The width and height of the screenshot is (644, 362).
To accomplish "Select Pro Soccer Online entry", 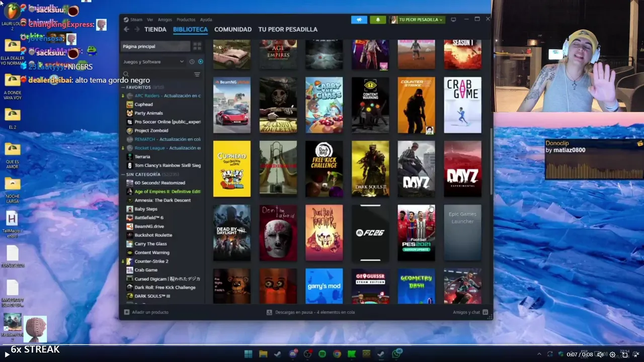I will [163, 122].
